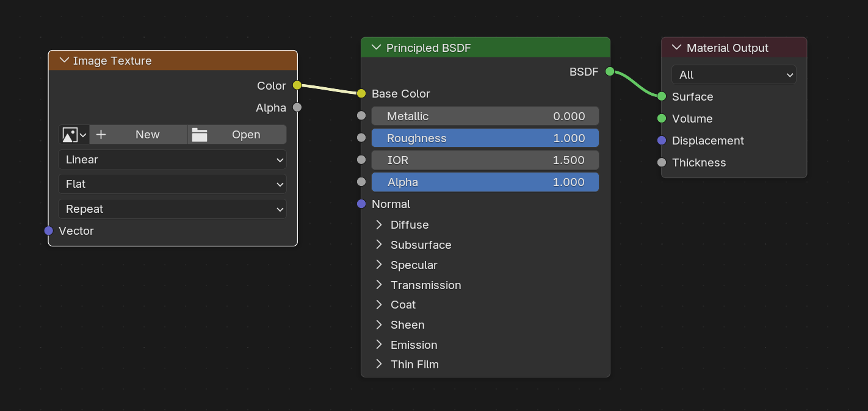Click the Normal input socket
The height and width of the screenshot is (411, 868).
point(361,204)
